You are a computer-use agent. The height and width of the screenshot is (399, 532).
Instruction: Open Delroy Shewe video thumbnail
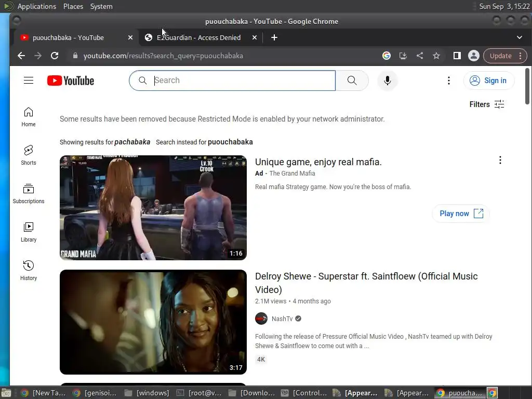click(153, 322)
